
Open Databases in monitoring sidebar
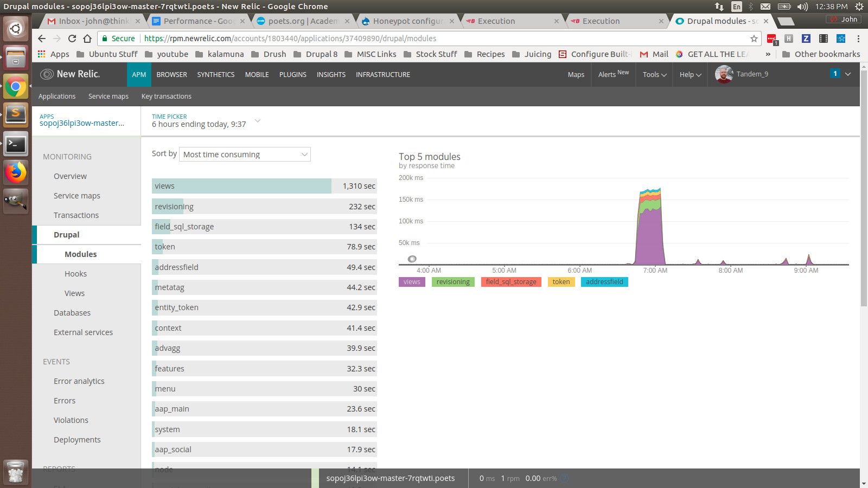72,313
